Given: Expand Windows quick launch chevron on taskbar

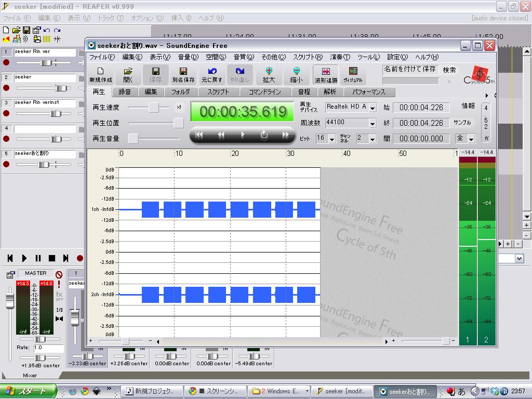Looking at the screenshot, I should point(109,389).
